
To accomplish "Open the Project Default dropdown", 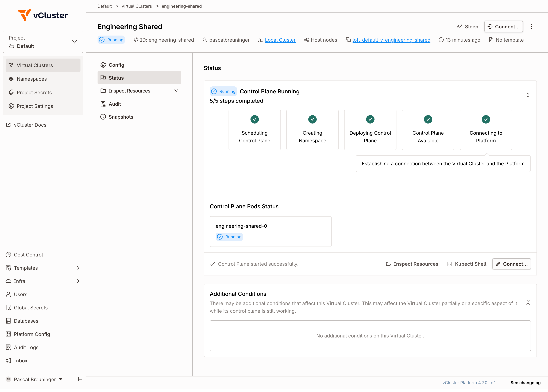I will pyautogui.click(x=43, y=42).
